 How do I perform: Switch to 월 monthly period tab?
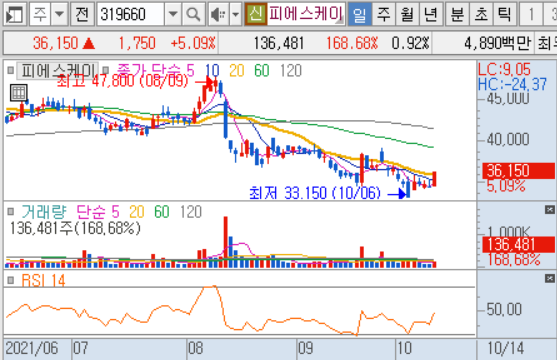coord(407,15)
